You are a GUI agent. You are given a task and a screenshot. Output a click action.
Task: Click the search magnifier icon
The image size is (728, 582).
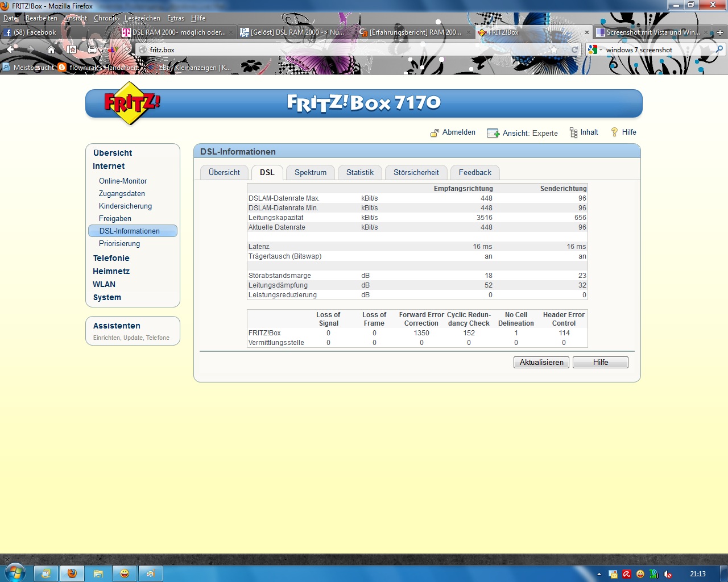click(719, 50)
